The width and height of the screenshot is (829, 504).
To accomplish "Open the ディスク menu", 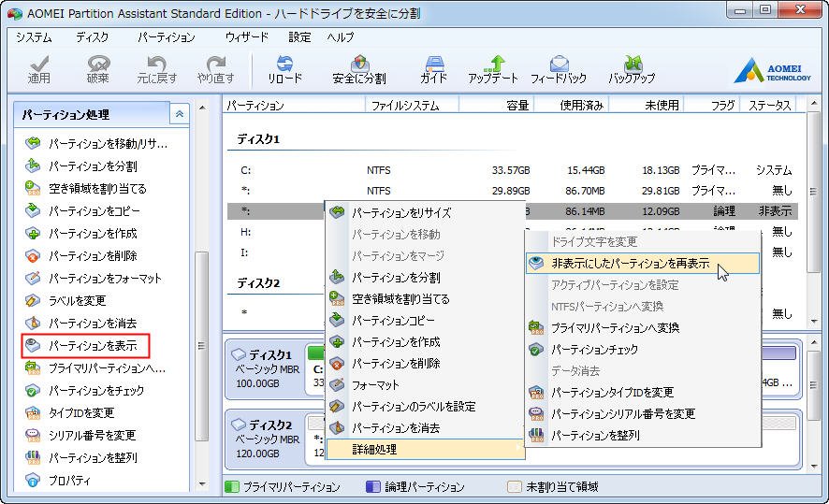I will click(92, 37).
